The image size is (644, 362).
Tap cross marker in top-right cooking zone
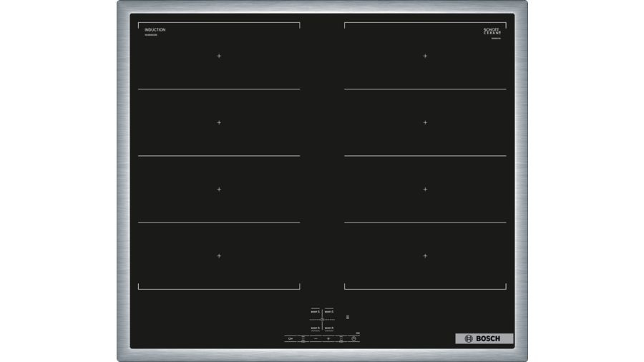coord(425,56)
